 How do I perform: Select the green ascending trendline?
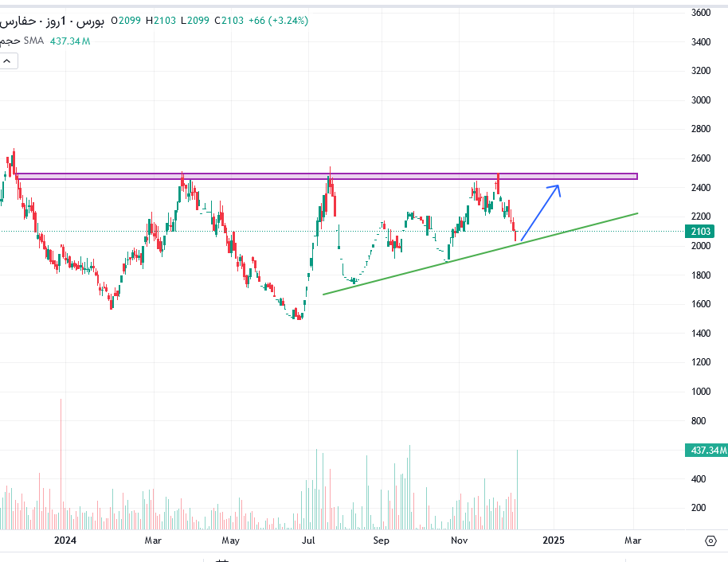pos(480,253)
